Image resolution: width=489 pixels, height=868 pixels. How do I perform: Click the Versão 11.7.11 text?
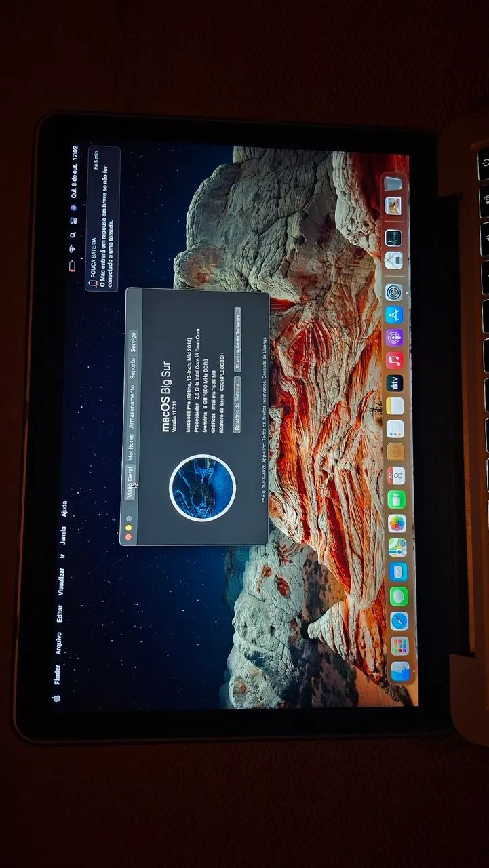[174, 417]
